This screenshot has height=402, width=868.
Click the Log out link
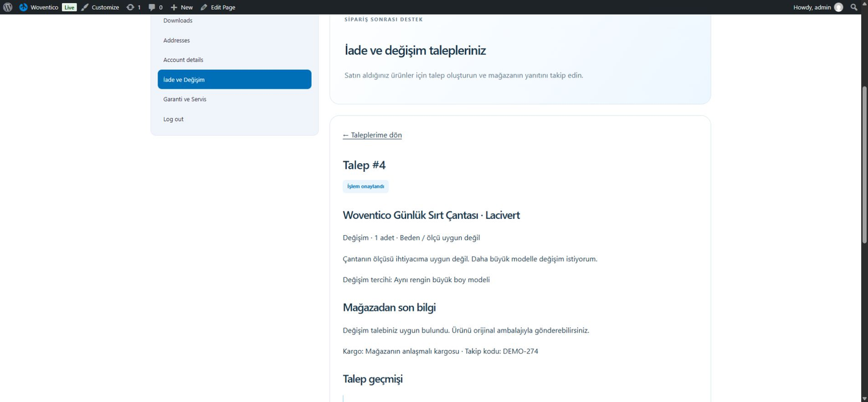click(174, 119)
